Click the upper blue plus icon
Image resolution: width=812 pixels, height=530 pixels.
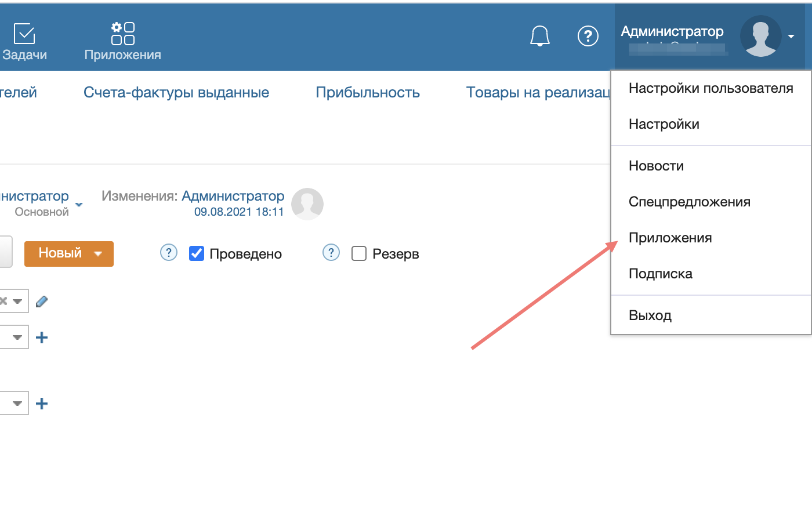pos(42,337)
